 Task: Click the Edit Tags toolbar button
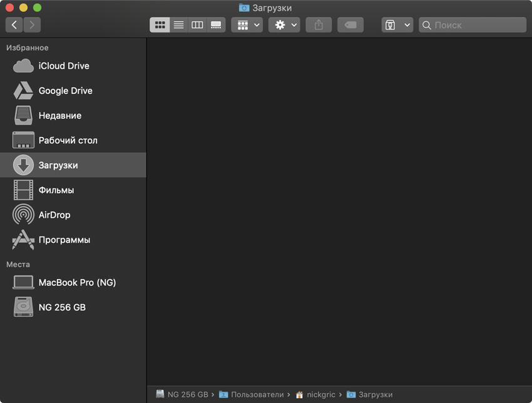350,25
